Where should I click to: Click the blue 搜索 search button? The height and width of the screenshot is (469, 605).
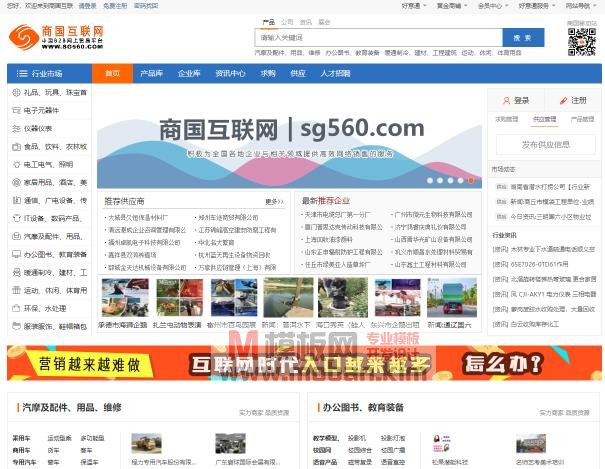click(x=523, y=38)
